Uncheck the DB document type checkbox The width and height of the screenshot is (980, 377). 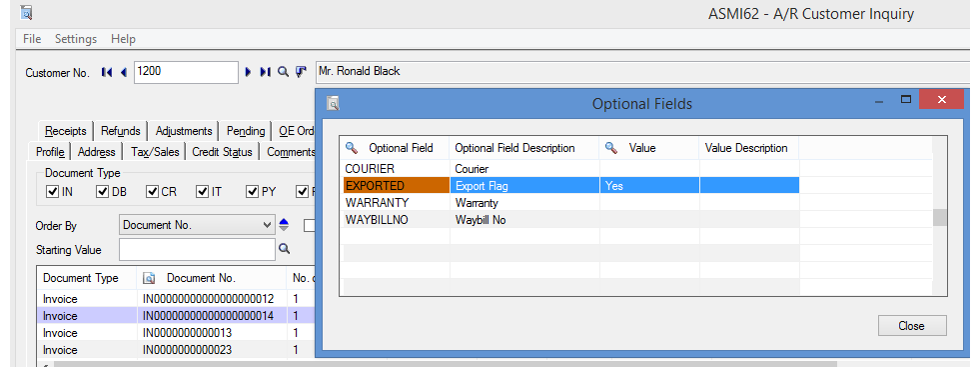(103, 191)
